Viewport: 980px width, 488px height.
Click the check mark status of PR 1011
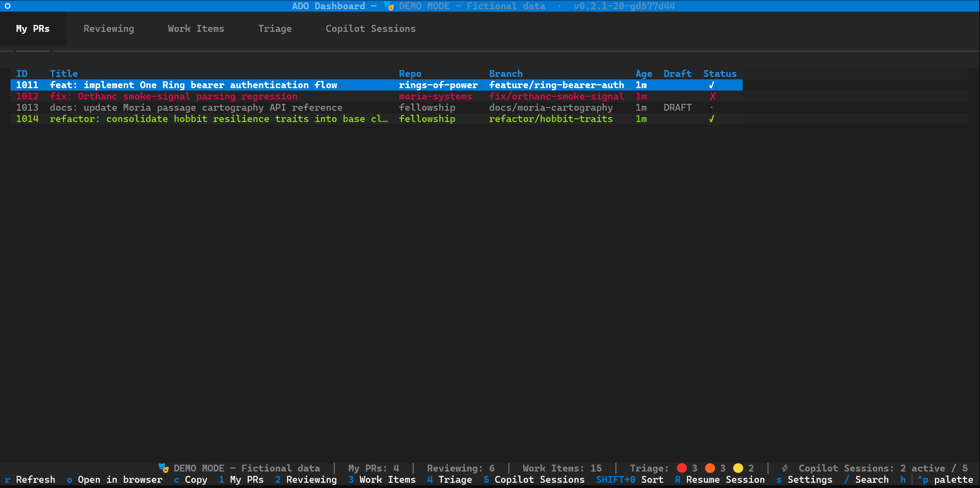(712, 85)
